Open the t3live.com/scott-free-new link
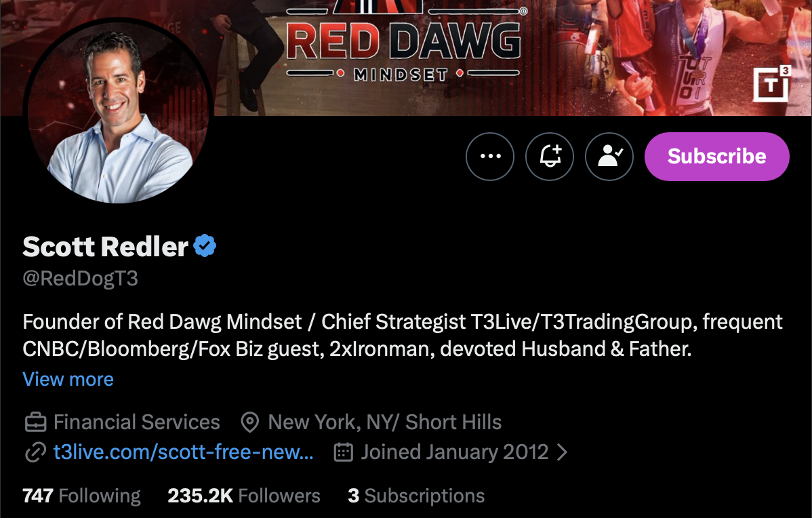 [183, 452]
